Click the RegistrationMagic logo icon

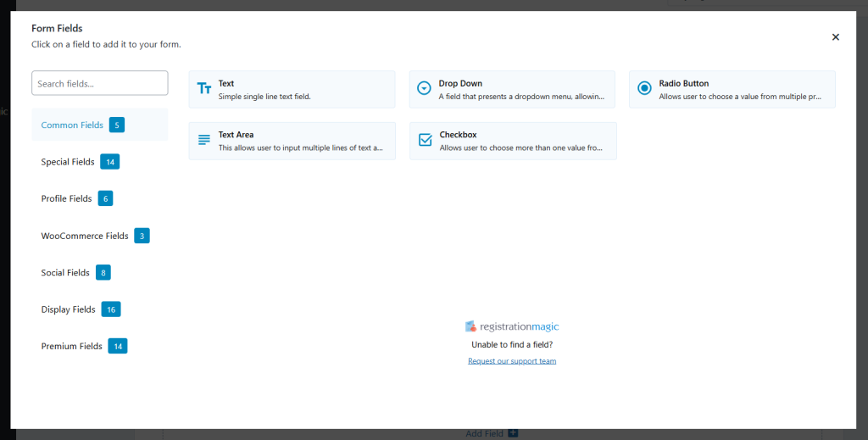[470, 326]
